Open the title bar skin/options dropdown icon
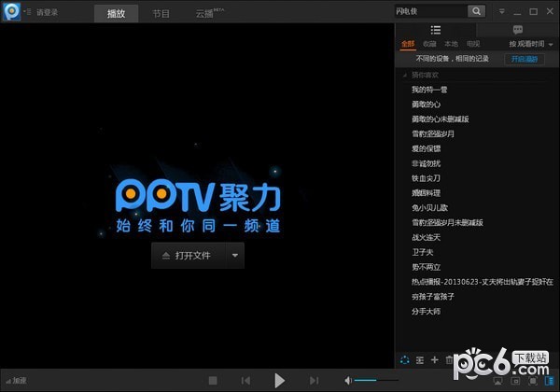 (x=502, y=11)
